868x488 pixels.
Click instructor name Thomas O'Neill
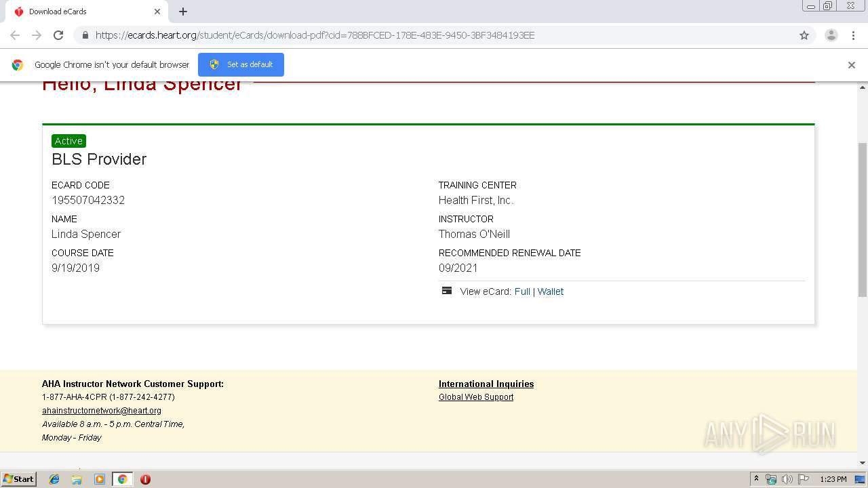click(474, 234)
